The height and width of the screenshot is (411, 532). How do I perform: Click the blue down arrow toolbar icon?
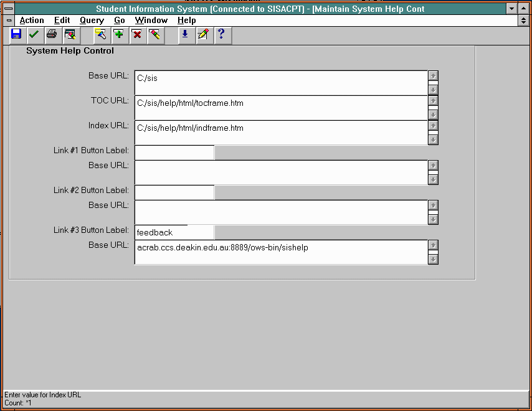pos(185,35)
